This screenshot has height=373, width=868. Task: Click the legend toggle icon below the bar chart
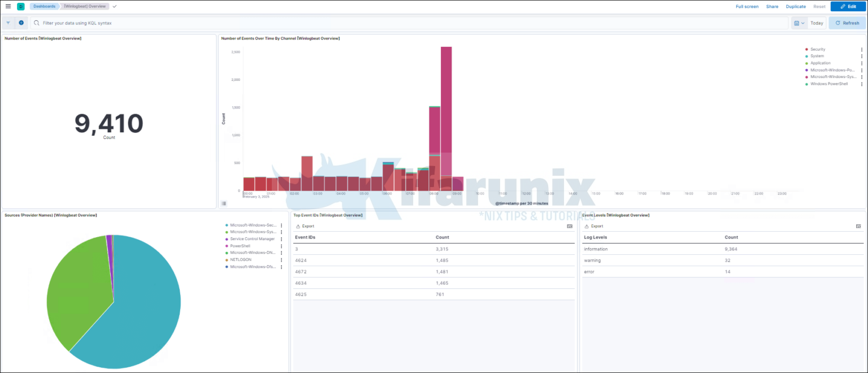click(x=224, y=203)
